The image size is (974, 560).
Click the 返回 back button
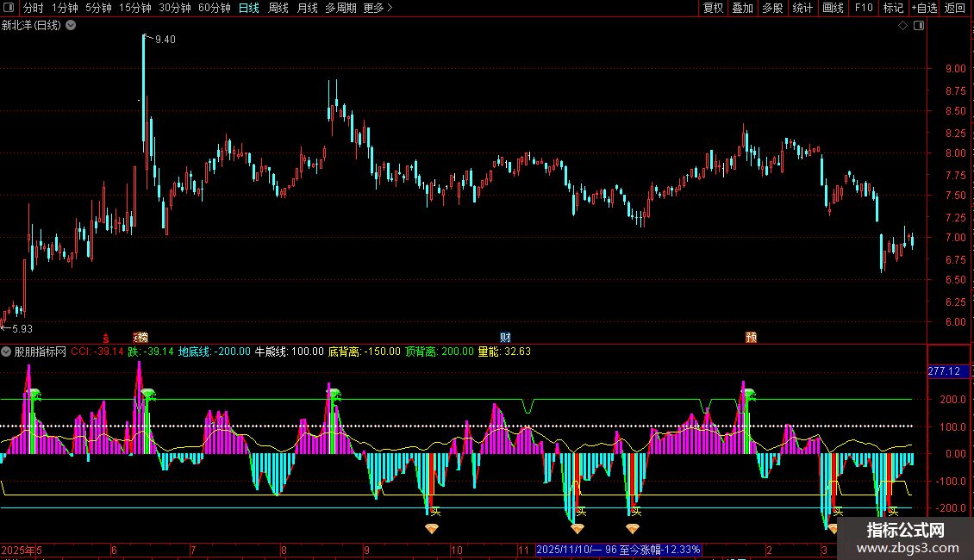click(955, 8)
